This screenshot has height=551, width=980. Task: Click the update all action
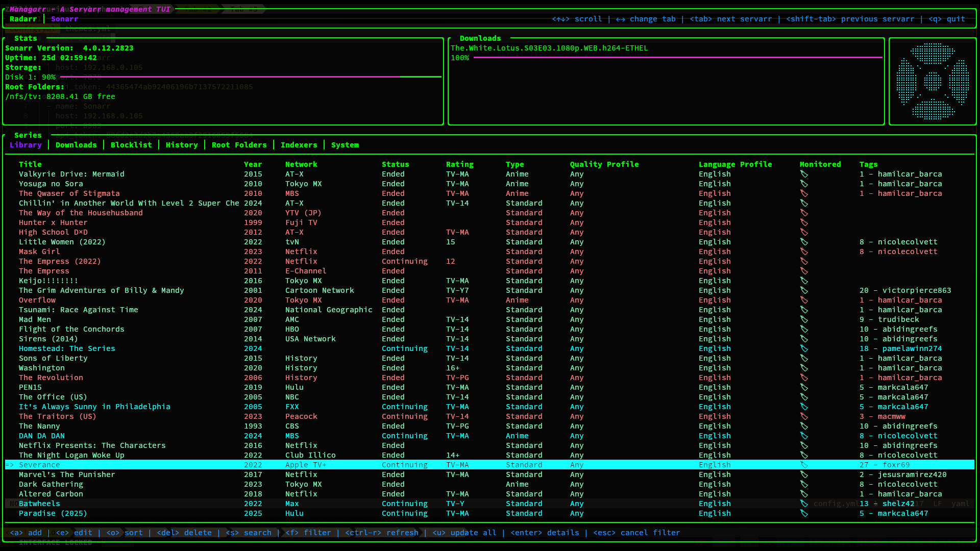[467, 532]
